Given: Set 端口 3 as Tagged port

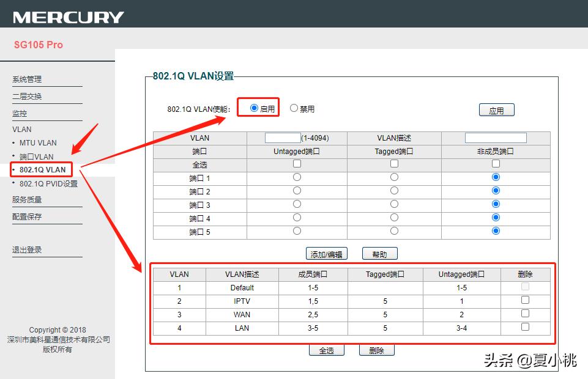Looking at the screenshot, I should [x=394, y=204].
